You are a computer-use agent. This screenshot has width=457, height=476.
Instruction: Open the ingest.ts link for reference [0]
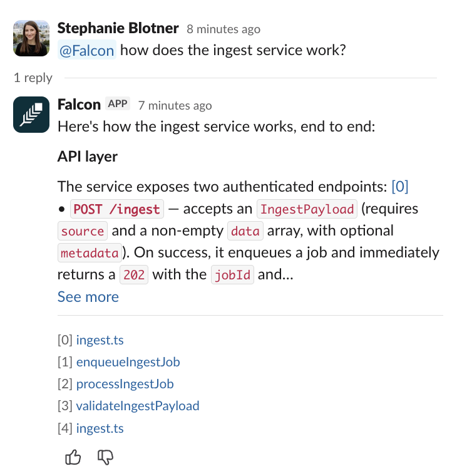(x=100, y=340)
